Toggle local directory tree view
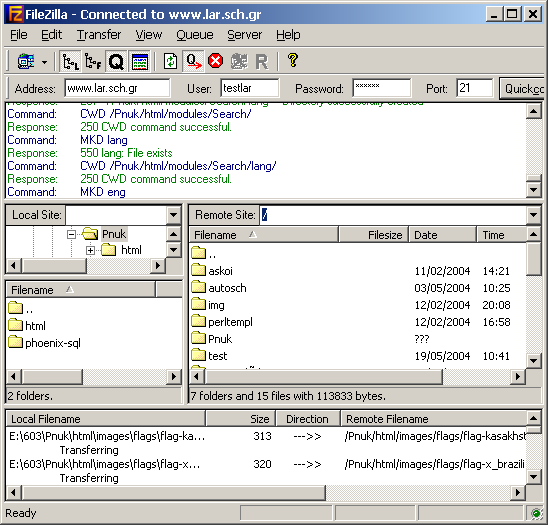The height and width of the screenshot is (525, 548). pyautogui.click(x=70, y=62)
